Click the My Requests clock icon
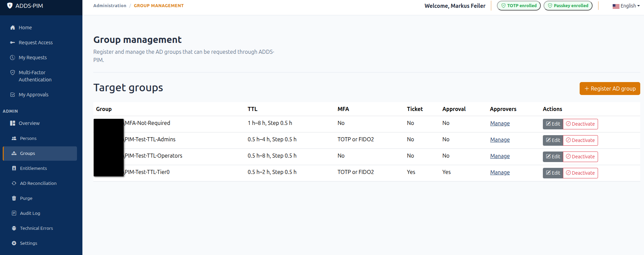This screenshot has width=644, height=255. click(x=13, y=58)
